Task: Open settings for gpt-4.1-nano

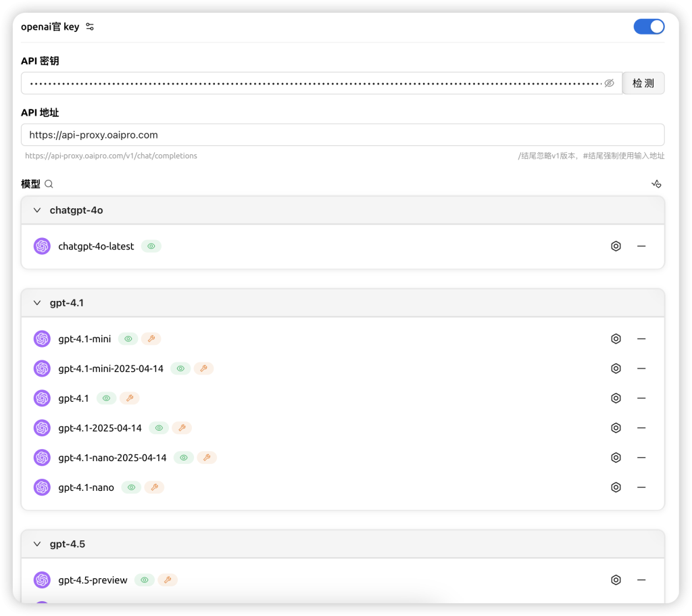Action: 616,487
